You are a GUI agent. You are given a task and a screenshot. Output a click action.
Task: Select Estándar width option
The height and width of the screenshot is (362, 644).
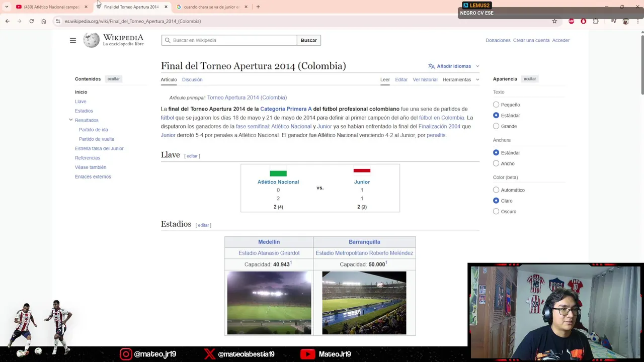point(496,152)
